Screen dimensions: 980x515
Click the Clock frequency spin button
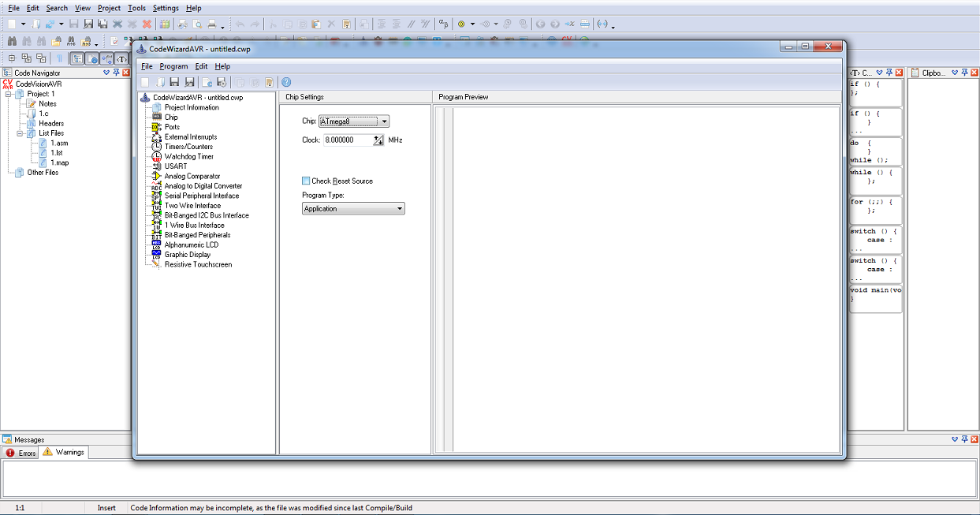378,140
